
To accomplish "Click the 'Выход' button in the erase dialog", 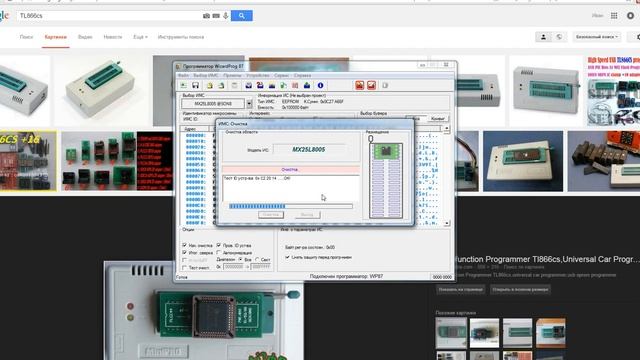I will pyautogui.click(x=307, y=215).
